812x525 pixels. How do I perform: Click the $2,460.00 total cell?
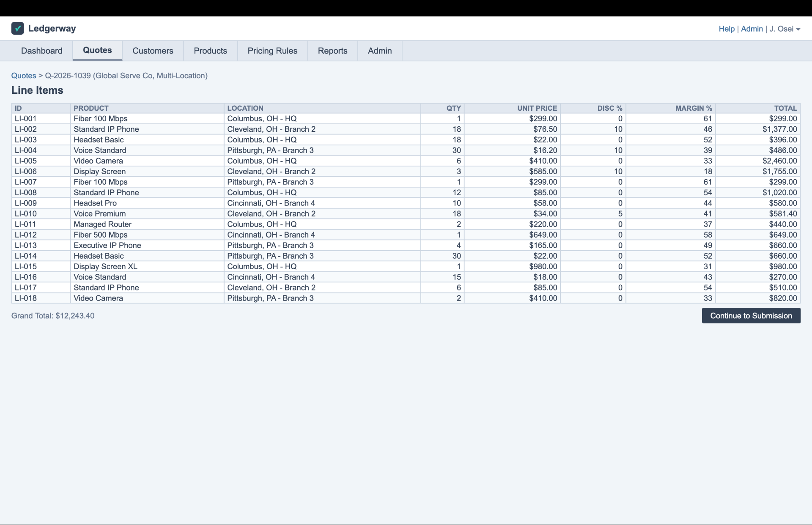click(x=757, y=161)
